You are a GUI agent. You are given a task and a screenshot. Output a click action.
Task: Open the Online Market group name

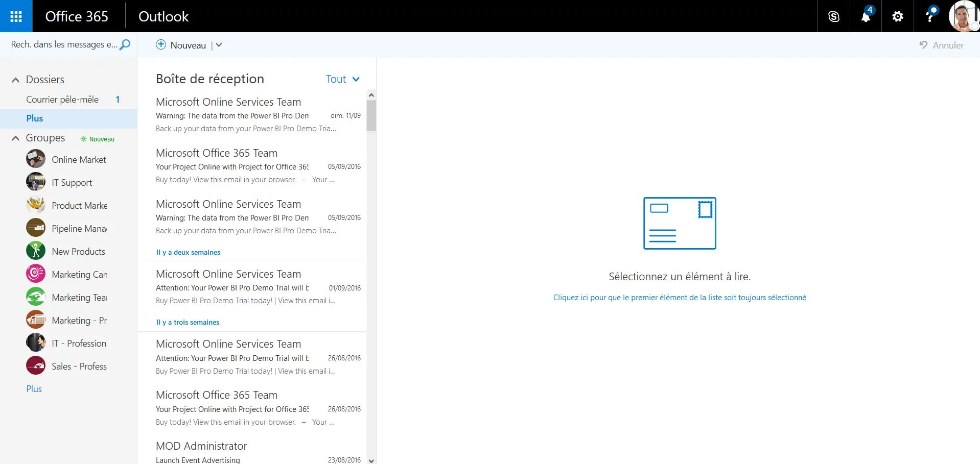79,160
